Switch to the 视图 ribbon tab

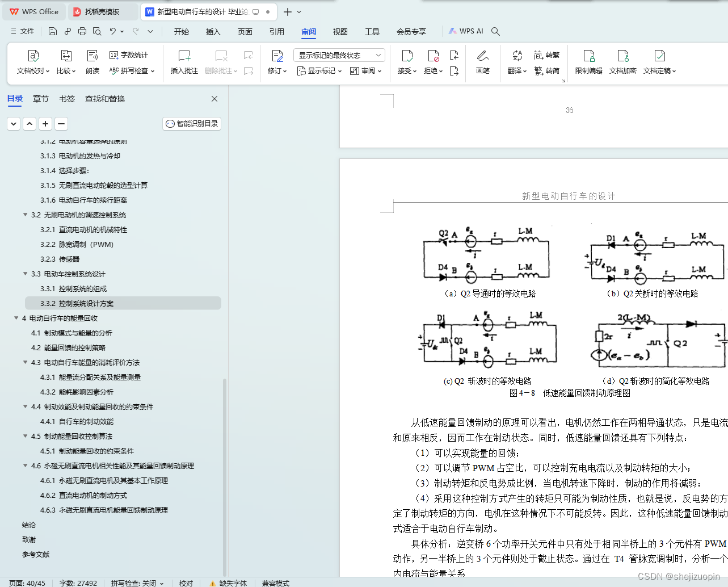point(340,32)
